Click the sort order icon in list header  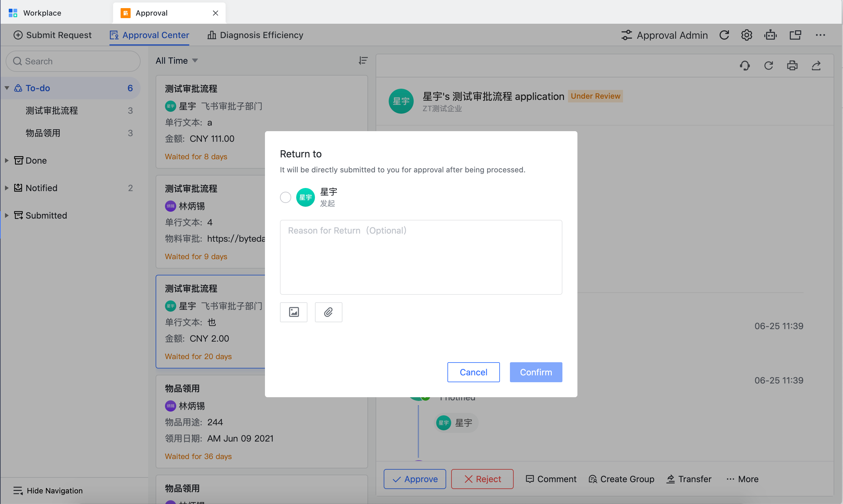pos(363,61)
